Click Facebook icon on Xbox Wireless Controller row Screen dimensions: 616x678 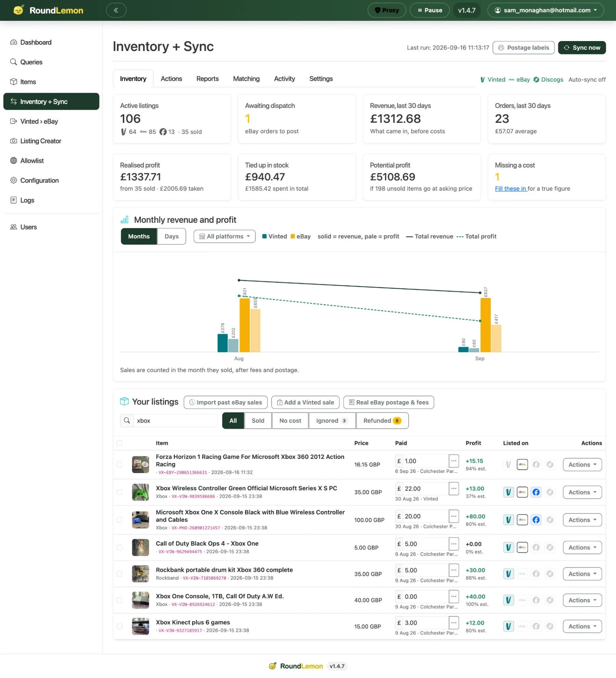pos(536,492)
